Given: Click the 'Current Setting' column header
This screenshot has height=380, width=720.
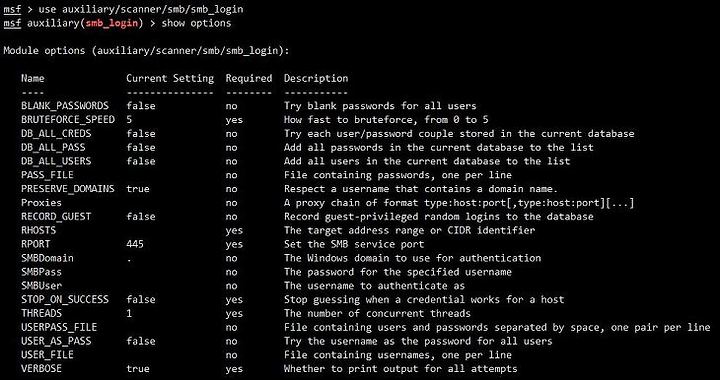Looking at the screenshot, I should pyautogui.click(x=170, y=78).
